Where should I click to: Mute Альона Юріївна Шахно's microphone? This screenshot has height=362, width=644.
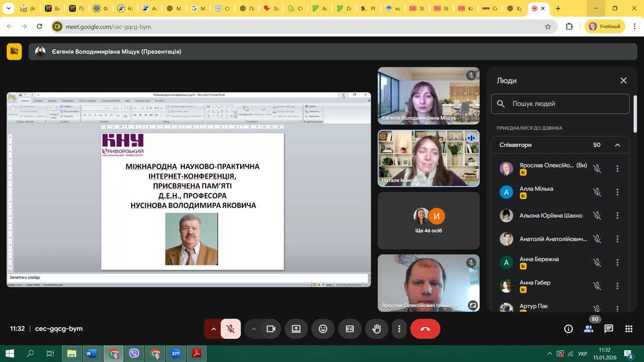[x=597, y=215]
